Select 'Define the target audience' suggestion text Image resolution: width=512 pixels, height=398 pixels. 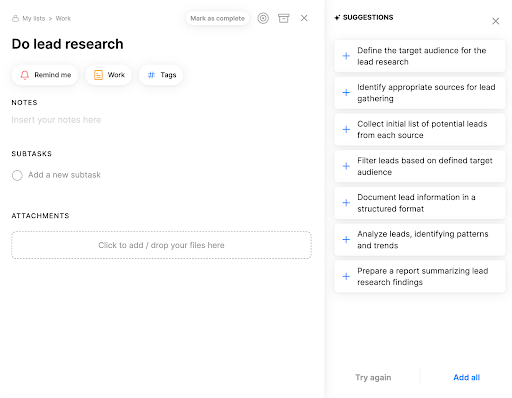coord(422,56)
